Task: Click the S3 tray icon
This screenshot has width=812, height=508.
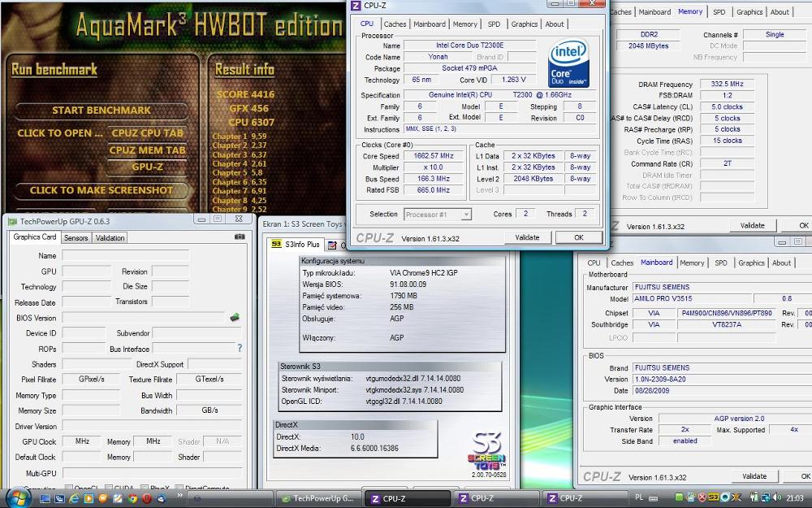Action: pyautogui.click(x=714, y=497)
